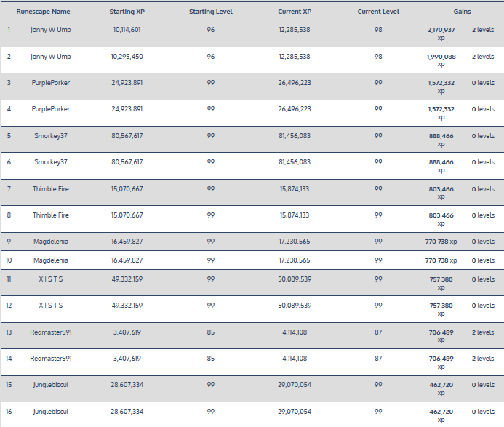The width and height of the screenshot is (504, 427).
Task: Click the 10,114,601 starting XP cell
Action: point(127,30)
